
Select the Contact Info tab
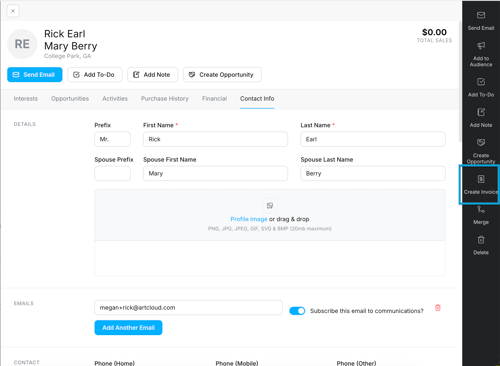[257, 99]
